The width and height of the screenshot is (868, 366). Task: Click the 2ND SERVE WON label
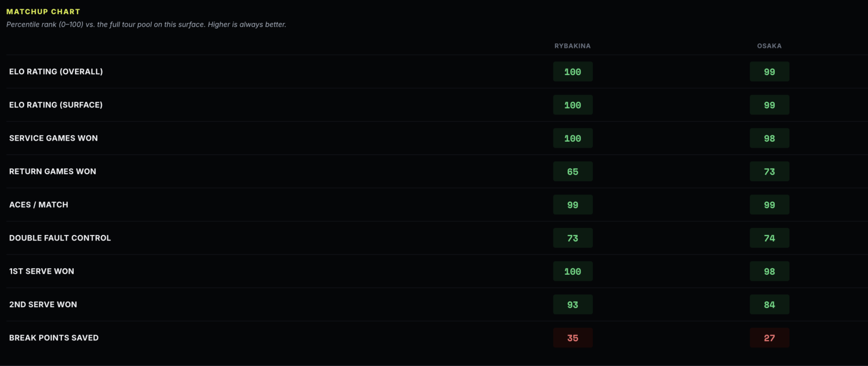(x=43, y=305)
